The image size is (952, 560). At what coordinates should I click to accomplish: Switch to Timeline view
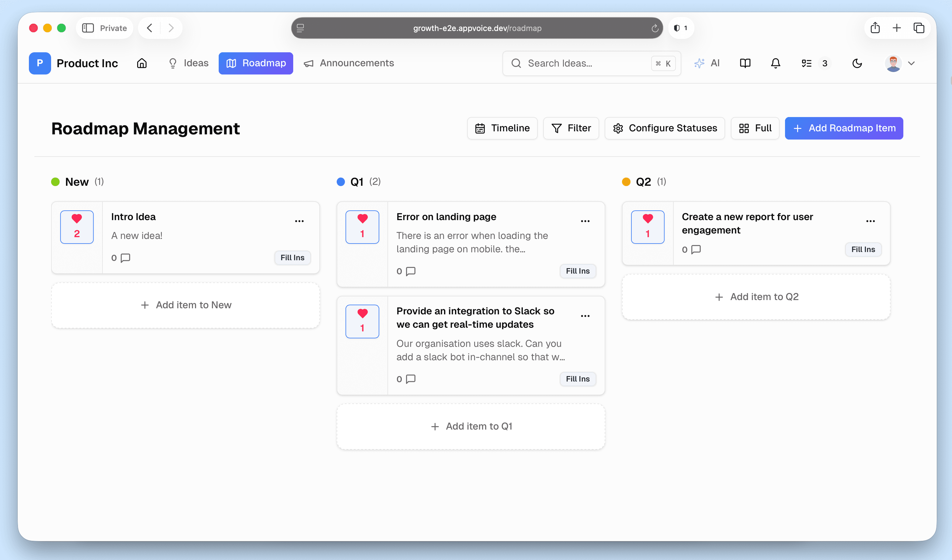click(502, 128)
